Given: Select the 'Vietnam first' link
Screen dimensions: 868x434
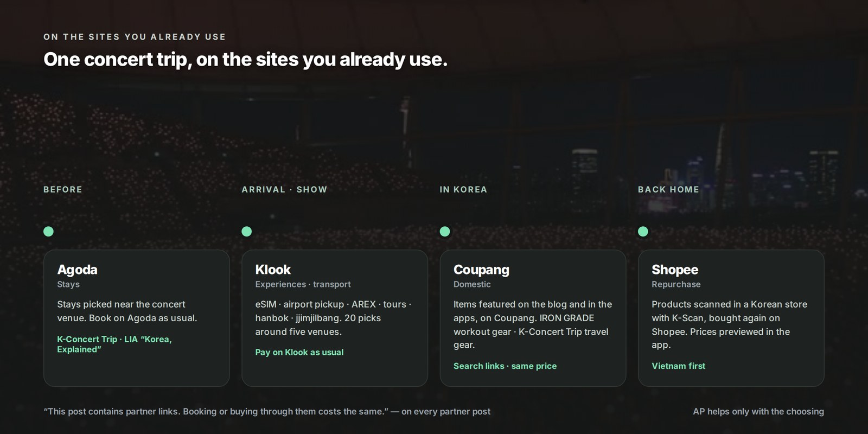Looking at the screenshot, I should 679,366.
